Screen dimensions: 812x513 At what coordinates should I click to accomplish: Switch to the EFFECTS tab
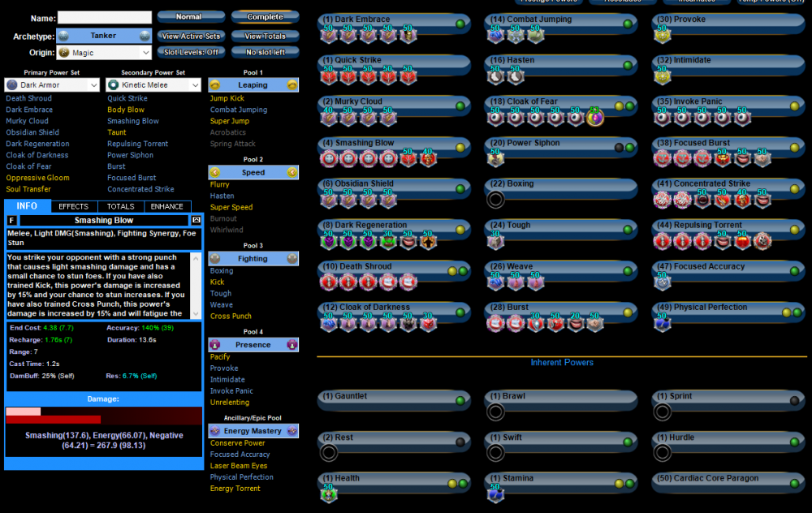(74, 207)
